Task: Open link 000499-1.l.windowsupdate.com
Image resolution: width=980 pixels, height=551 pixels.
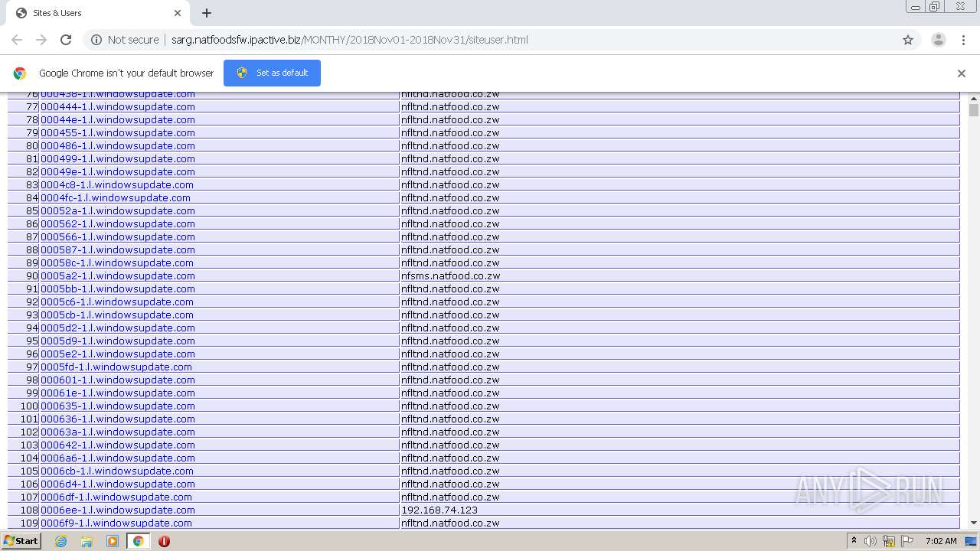Action: pyautogui.click(x=118, y=158)
